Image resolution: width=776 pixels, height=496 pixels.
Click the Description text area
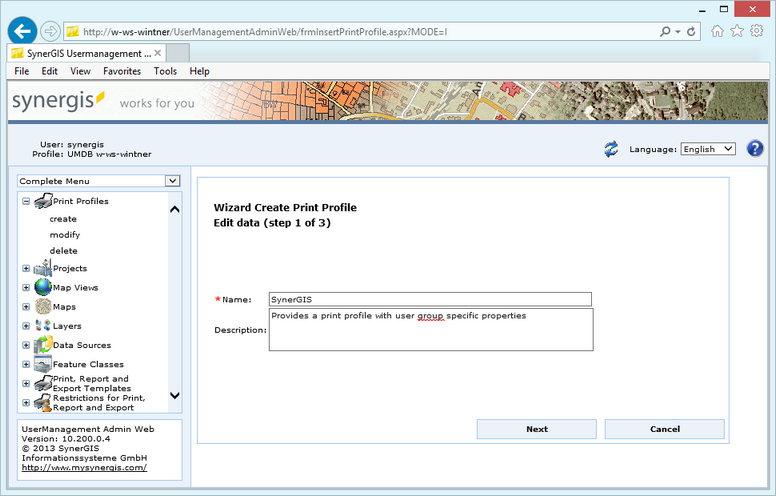(431, 330)
